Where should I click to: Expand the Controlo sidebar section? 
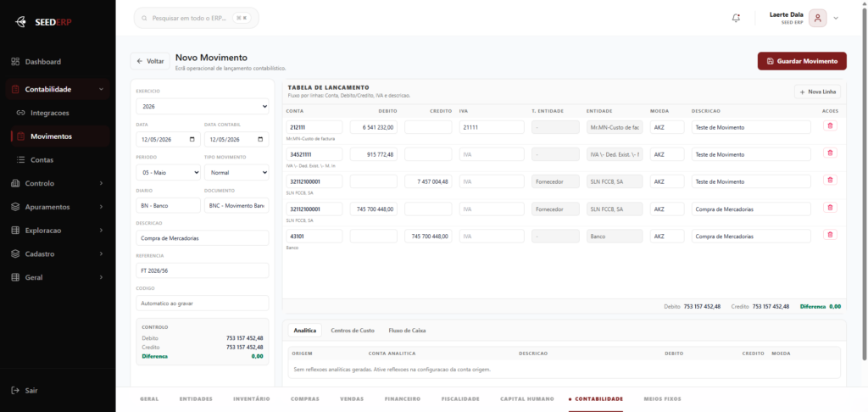point(102,183)
